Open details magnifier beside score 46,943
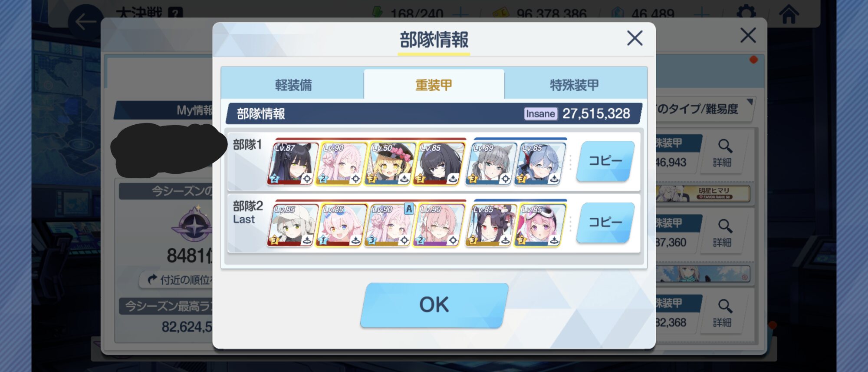The height and width of the screenshot is (372, 868). [723, 153]
